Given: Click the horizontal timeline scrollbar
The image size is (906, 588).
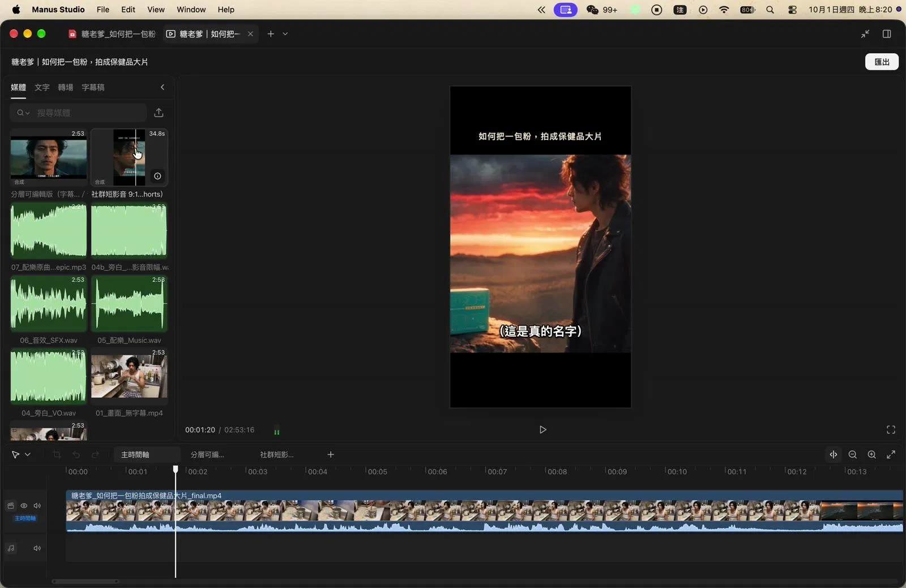Looking at the screenshot, I should coord(85,581).
